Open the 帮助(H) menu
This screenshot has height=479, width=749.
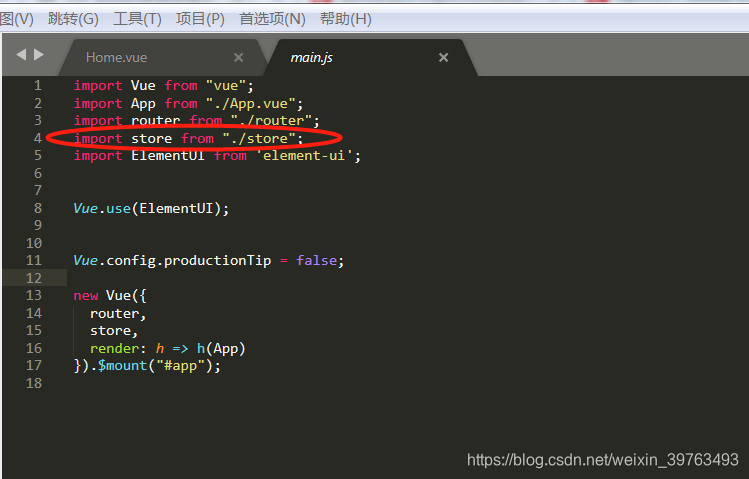coord(345,19)
